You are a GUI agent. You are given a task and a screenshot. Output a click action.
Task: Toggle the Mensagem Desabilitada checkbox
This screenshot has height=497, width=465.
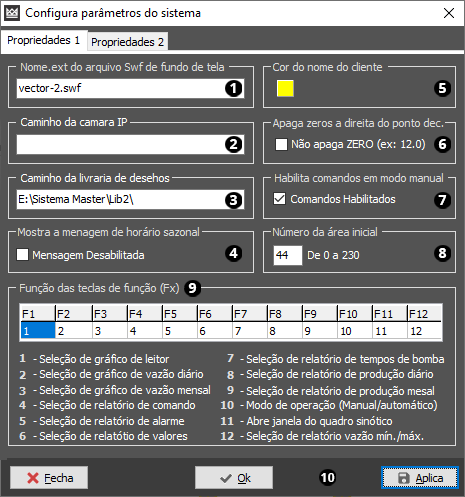(x=23, y=255)
